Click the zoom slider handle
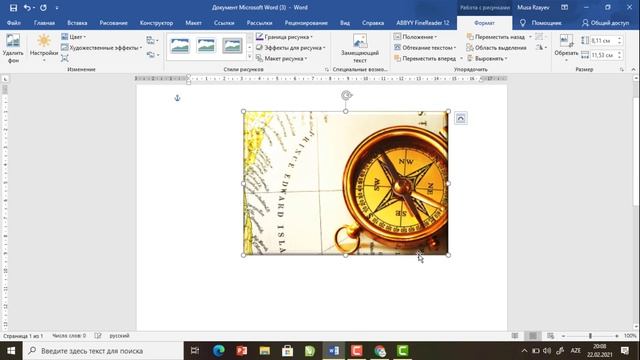Screen dimensions: 640x360 point(590,336)
